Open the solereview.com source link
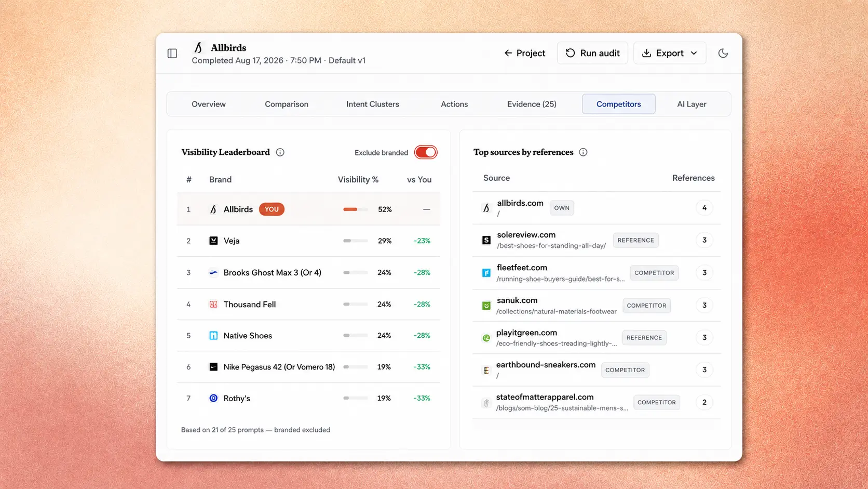 tap(526, 235)
